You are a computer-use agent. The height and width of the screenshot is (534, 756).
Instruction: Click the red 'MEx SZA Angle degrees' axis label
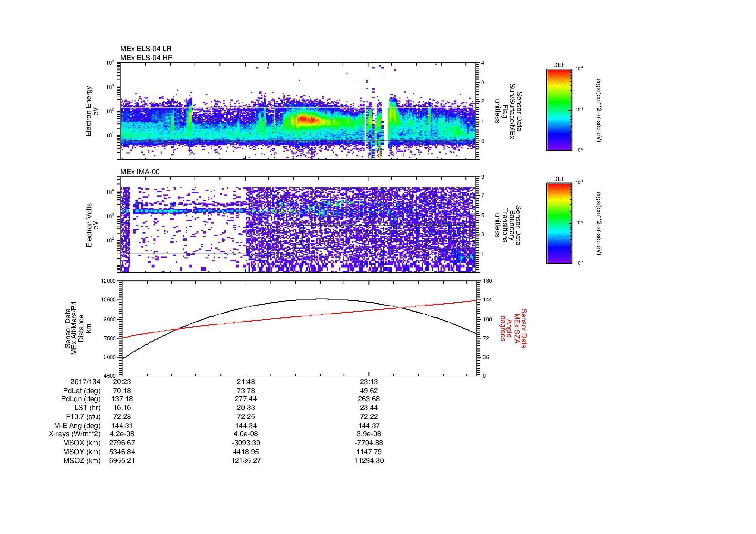tap(513, 328)
